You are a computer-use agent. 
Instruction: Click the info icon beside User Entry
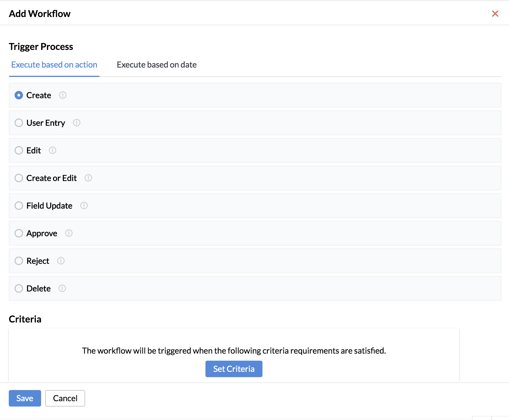77,123
